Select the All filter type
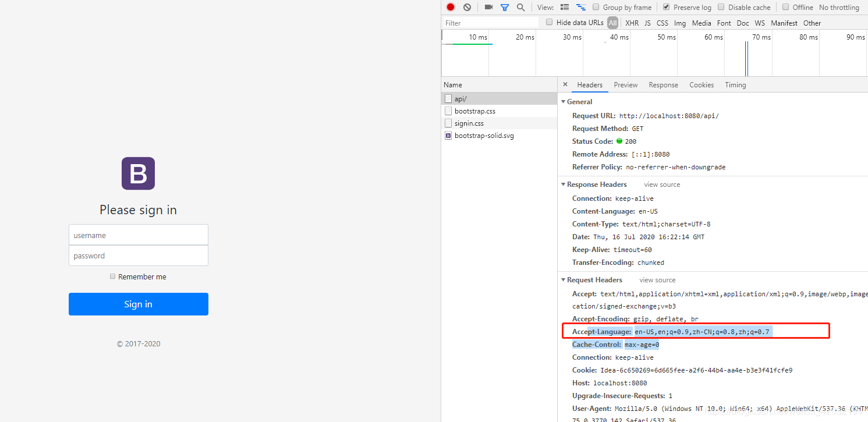 pyautogui.click(x=612, y=23)
